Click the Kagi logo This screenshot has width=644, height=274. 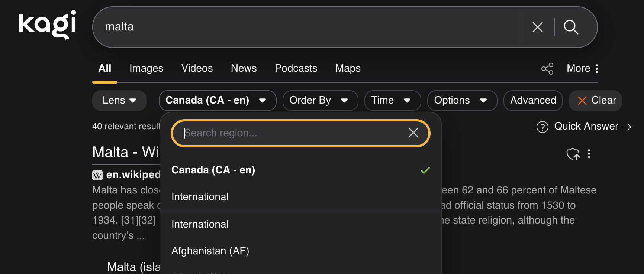click(x=47, y=25)
